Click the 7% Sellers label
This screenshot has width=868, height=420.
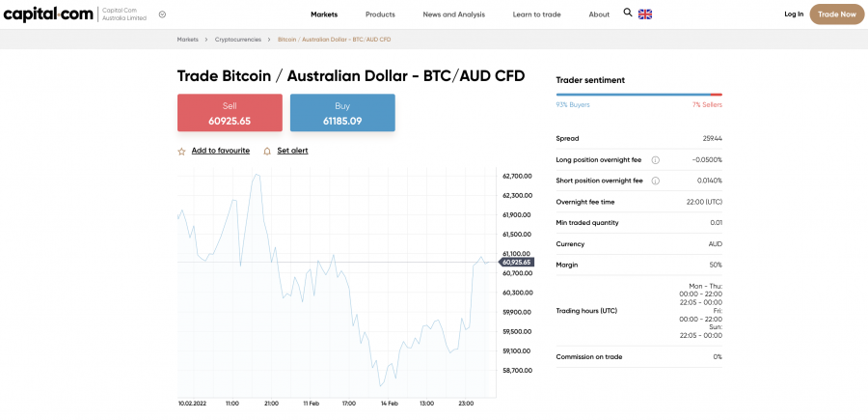point(707,104)
